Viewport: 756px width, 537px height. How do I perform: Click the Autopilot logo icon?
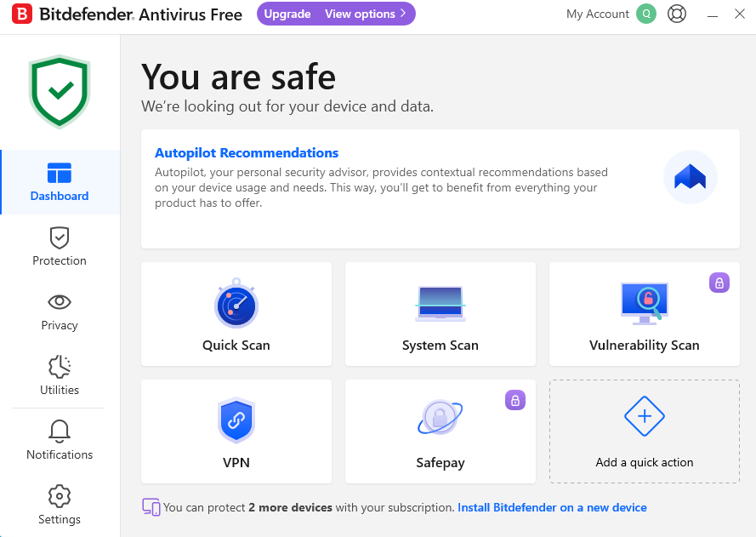(690, 177)
